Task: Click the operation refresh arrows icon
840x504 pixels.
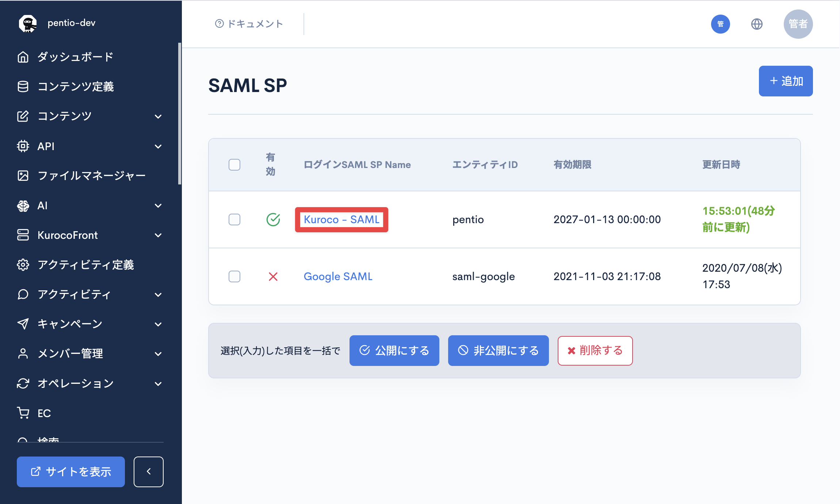Action: click(23, 383)
